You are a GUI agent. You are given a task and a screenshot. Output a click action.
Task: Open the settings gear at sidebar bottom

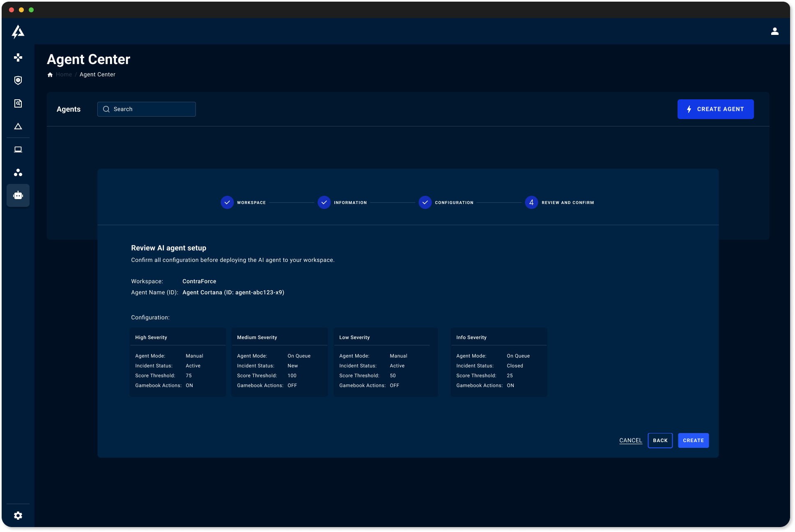18,515
